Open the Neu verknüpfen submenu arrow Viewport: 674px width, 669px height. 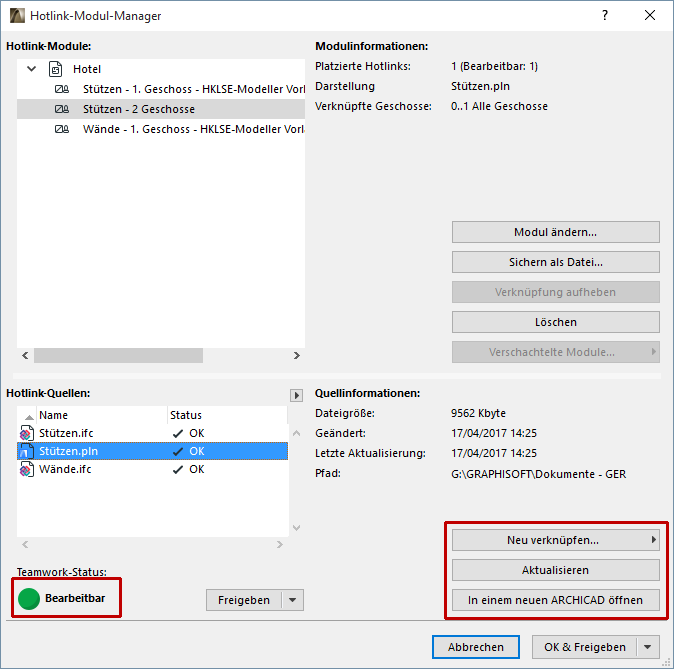tap(653, 540)
